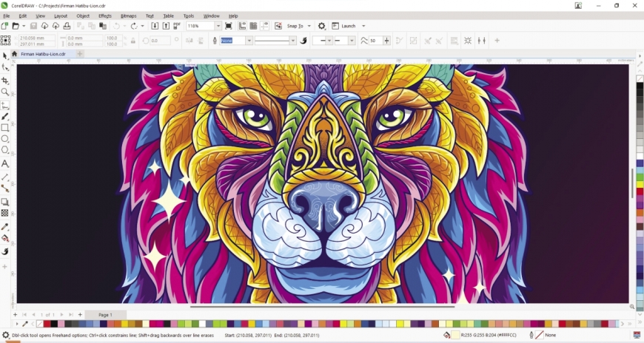The width and height of the screenshot is (644, 343).
Task: Select the Interactive Fill bucket tool
Action: 5,238
